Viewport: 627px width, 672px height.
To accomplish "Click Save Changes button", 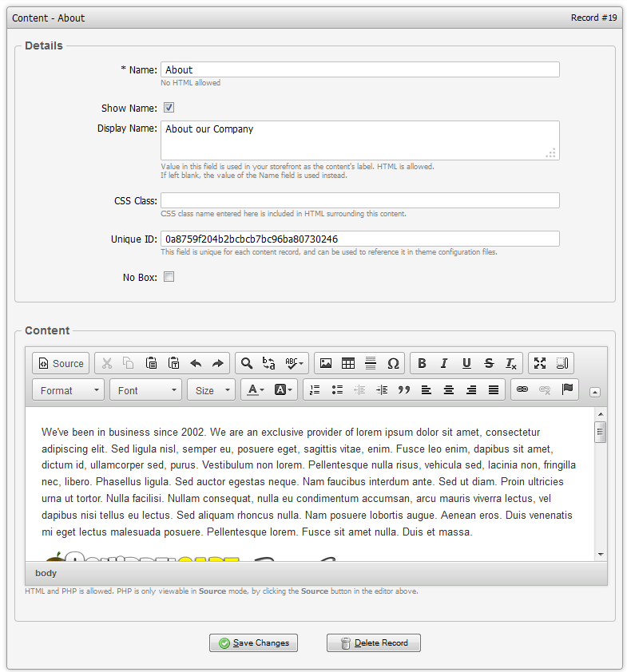I will coord(253,643).
